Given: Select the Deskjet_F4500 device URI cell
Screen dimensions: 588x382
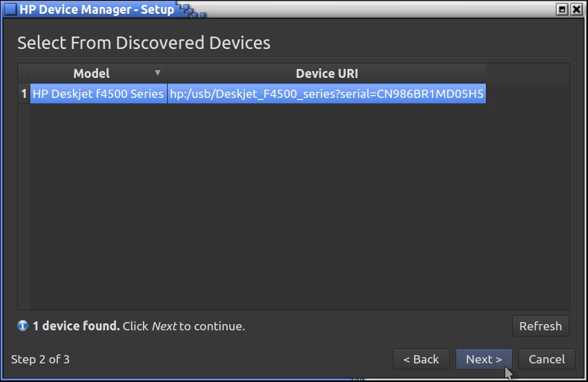Looking at the screenshot, I should tap(326, 94).
